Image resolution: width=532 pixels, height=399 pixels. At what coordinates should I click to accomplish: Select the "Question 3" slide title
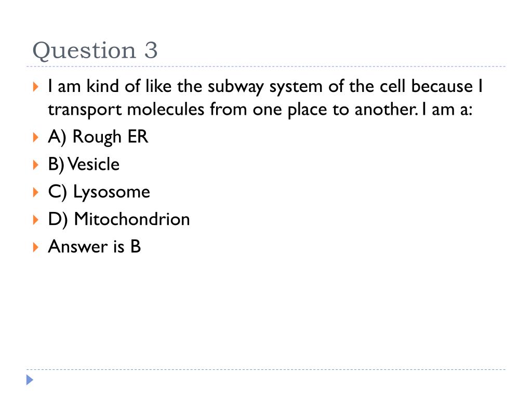point(95,51)
